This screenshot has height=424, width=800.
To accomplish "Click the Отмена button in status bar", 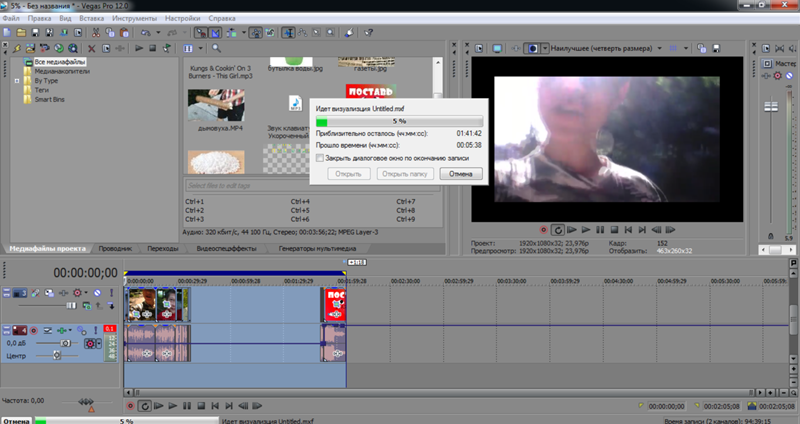I will pos(16,420).
